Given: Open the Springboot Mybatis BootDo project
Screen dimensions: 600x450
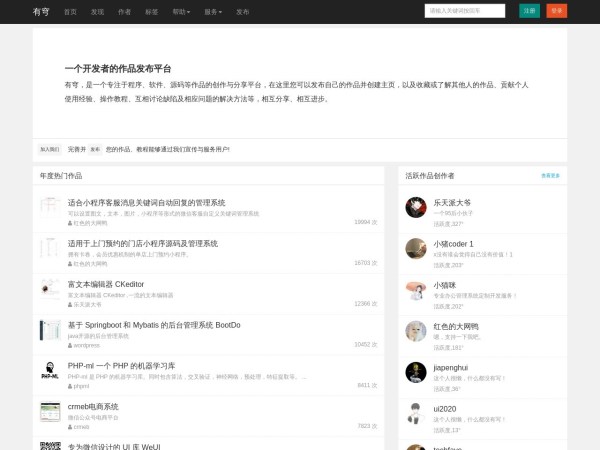Looking at the screenshot, I should pyautogui.click(x=154, y=325).
